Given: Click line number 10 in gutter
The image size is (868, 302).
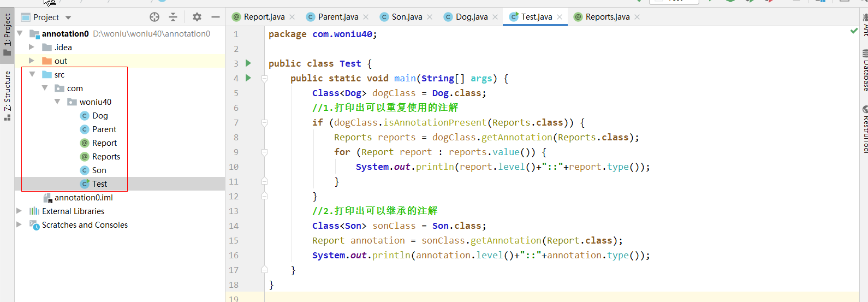Looking at the screenshot, I should (x=234, y=167).
